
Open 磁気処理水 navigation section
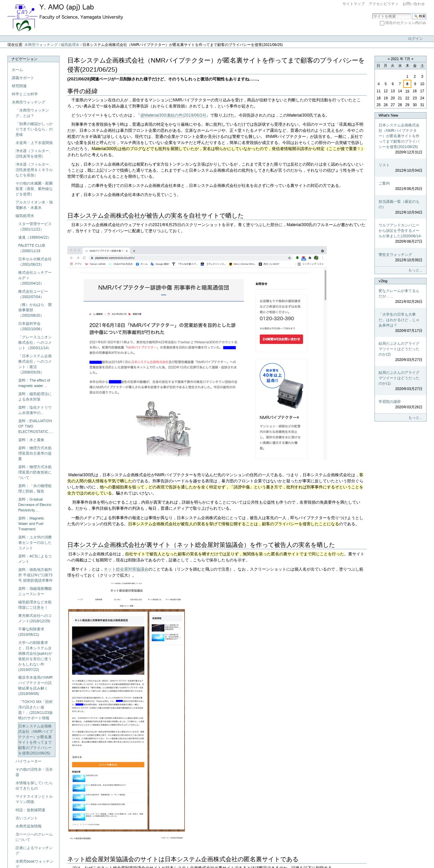coord(25,216)
